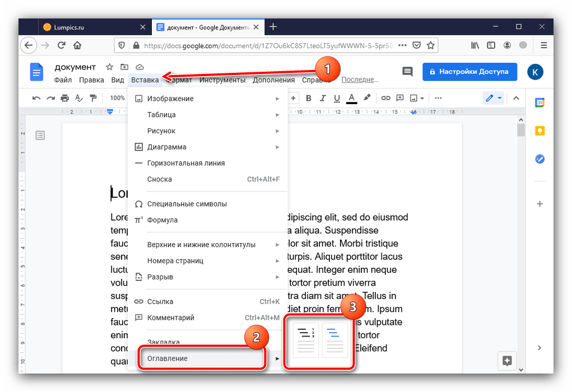Show document outline icon
The height and width of the screenshot is (392, 572).
(x=40, y=135)
